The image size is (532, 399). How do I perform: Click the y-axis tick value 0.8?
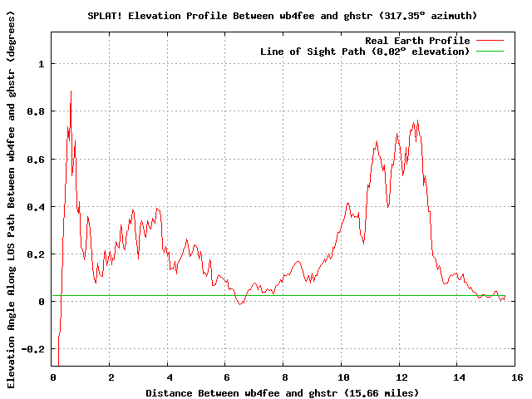click(36, 111)
